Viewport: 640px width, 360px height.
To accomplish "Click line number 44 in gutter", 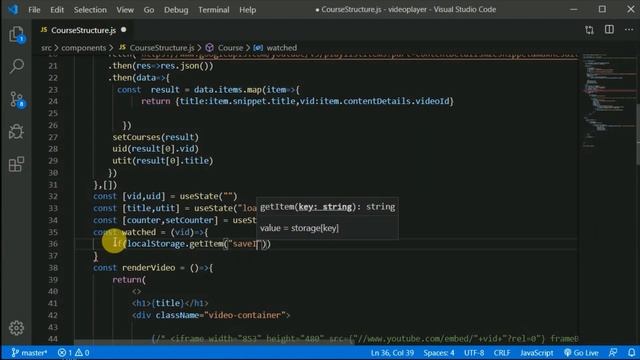I will [53, 339].
